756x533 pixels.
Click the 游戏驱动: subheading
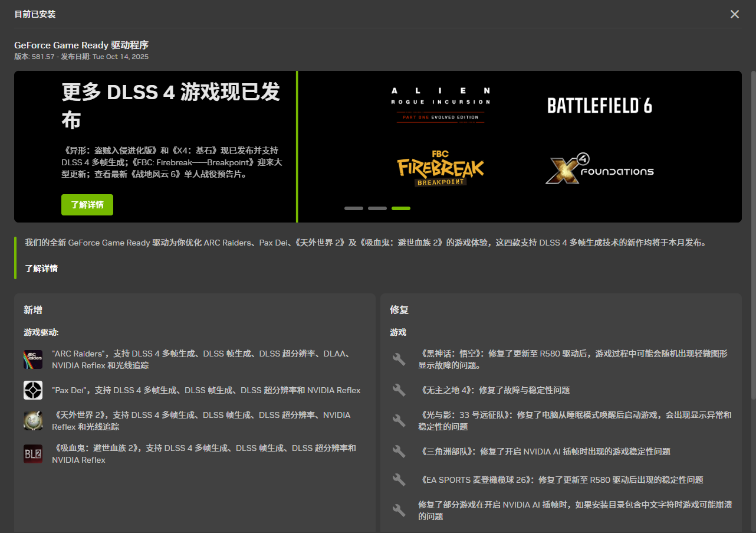click(41, 332)
